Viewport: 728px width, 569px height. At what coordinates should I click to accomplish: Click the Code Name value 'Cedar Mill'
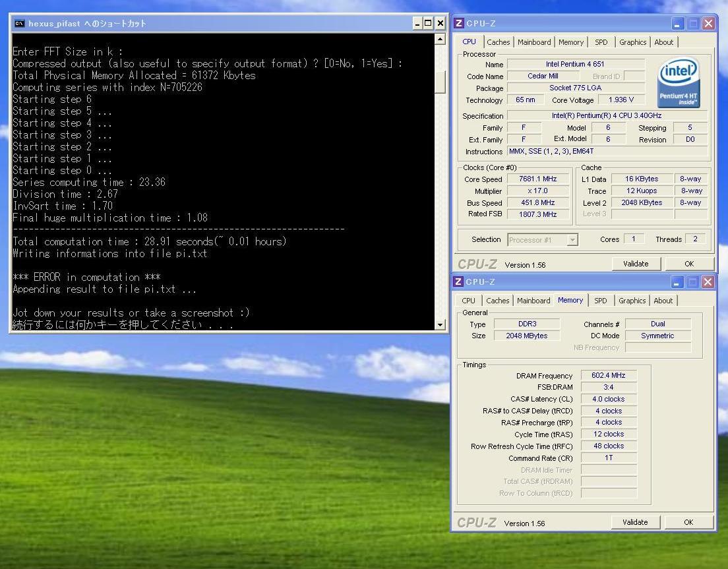click(543, 76)
